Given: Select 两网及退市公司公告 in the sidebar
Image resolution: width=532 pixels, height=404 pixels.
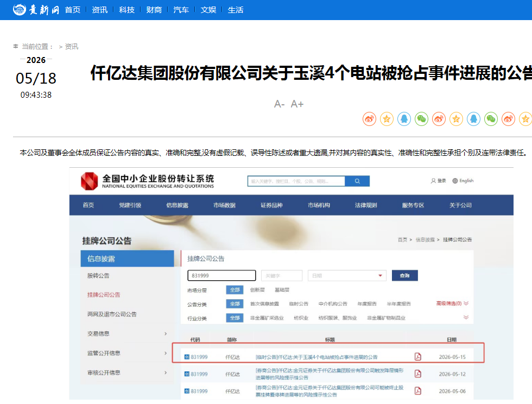Looking at the screenshot, I should click(x=112, y=314).
